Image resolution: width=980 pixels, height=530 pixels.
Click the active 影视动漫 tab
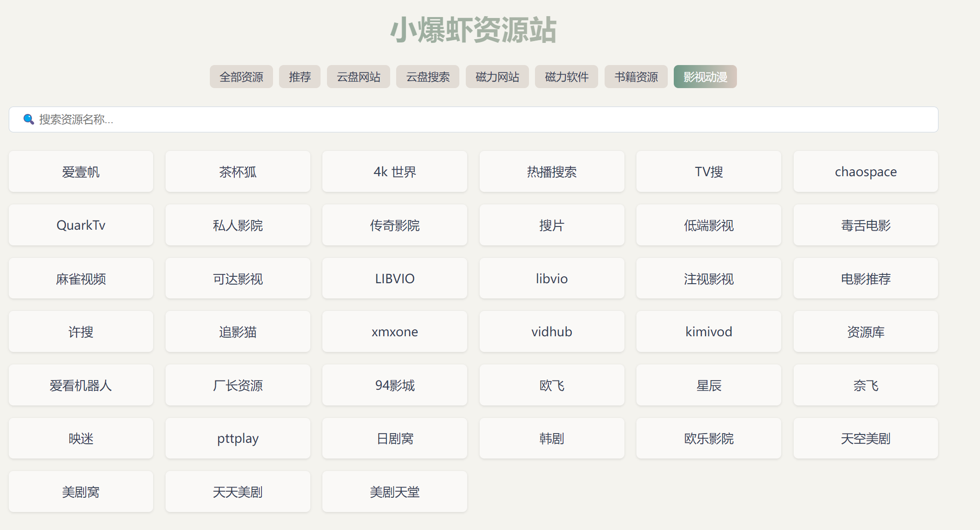pyautogui.click(x=705, y=77)
